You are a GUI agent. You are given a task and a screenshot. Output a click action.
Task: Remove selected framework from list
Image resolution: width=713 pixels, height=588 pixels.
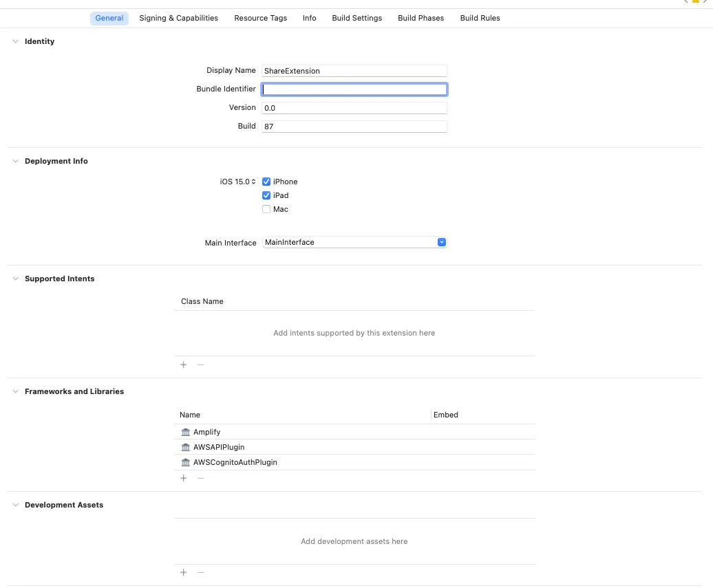pos(200,478)
